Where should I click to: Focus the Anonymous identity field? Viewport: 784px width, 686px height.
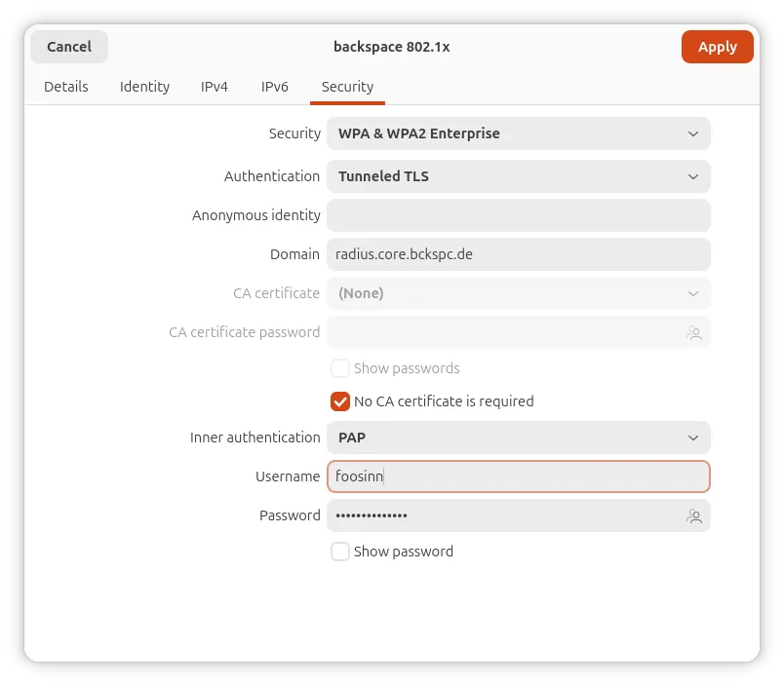click(x=519, y=215)
